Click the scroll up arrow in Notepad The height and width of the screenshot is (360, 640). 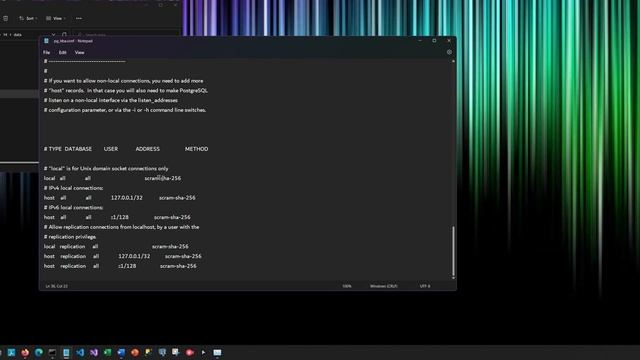point(453,61)
